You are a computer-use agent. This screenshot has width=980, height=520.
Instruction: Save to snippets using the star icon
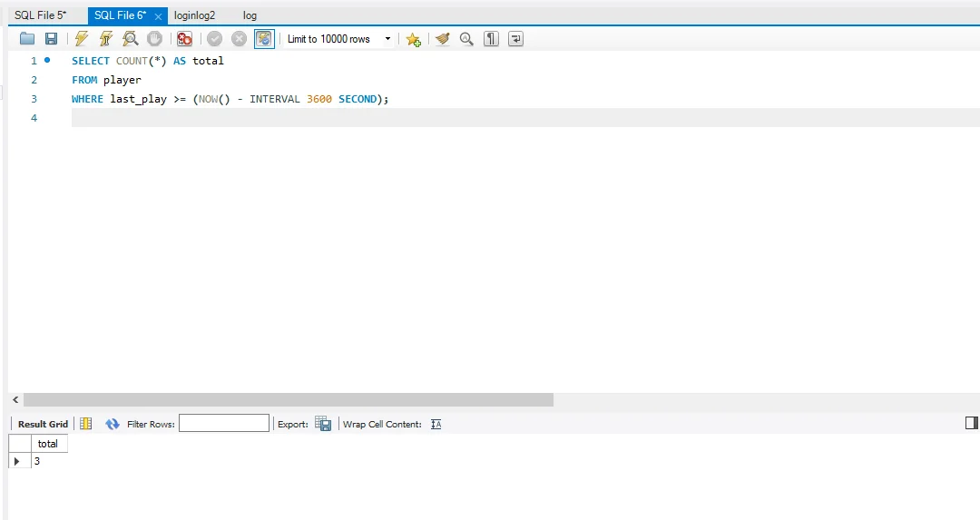(x=413, y=39)
